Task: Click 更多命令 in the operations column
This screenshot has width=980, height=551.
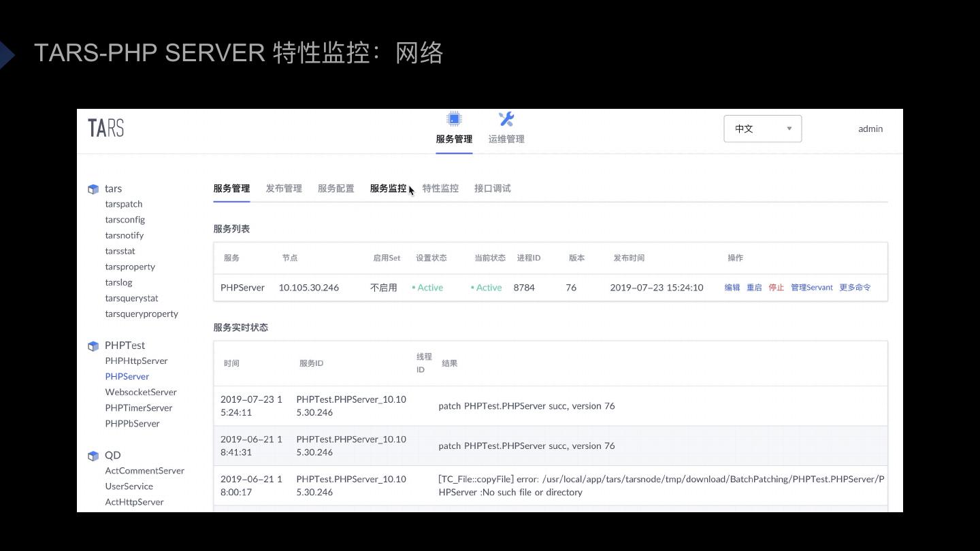Action: pyautogui.click(x=855, y=288)
